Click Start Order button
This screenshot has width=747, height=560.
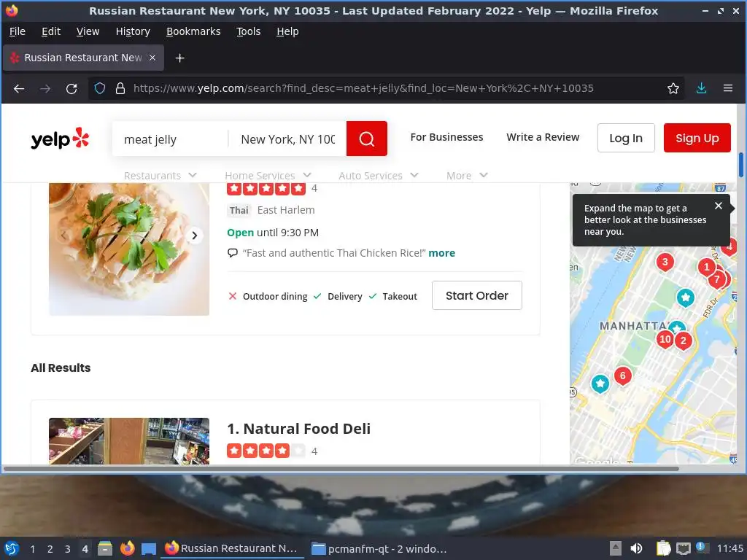tap(477, 295)
